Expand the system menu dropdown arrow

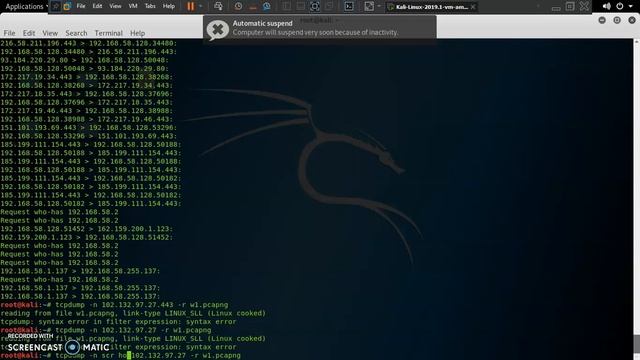tap(631, 6)
